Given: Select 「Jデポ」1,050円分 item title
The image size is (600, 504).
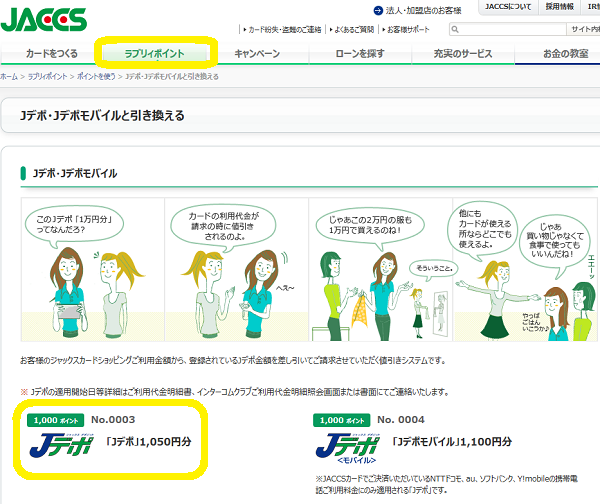Looking at the screenshot, I should [148, 442].
